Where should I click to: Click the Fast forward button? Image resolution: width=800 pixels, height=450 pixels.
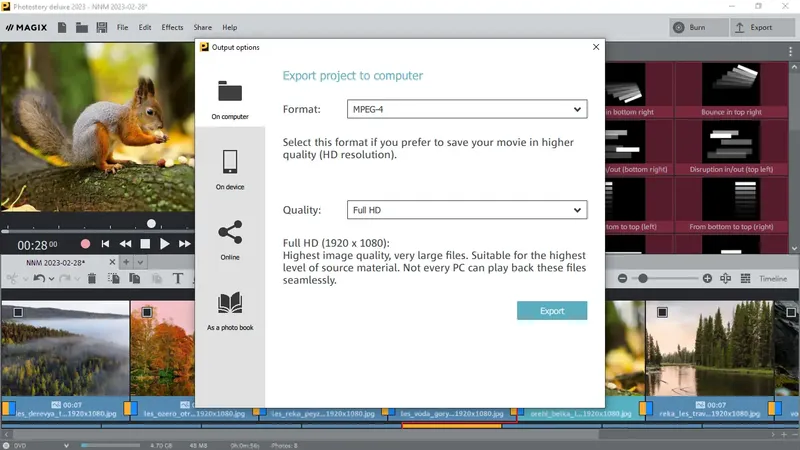185,244
